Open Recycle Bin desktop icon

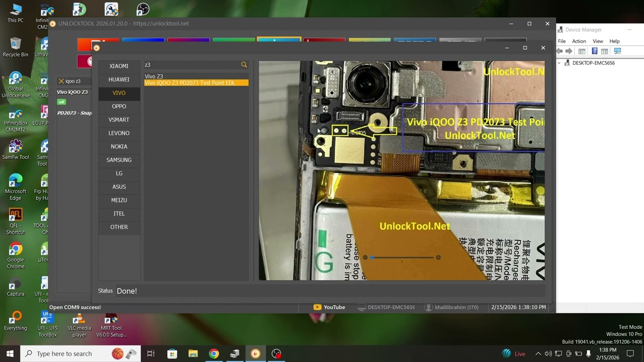pos(16,48)
